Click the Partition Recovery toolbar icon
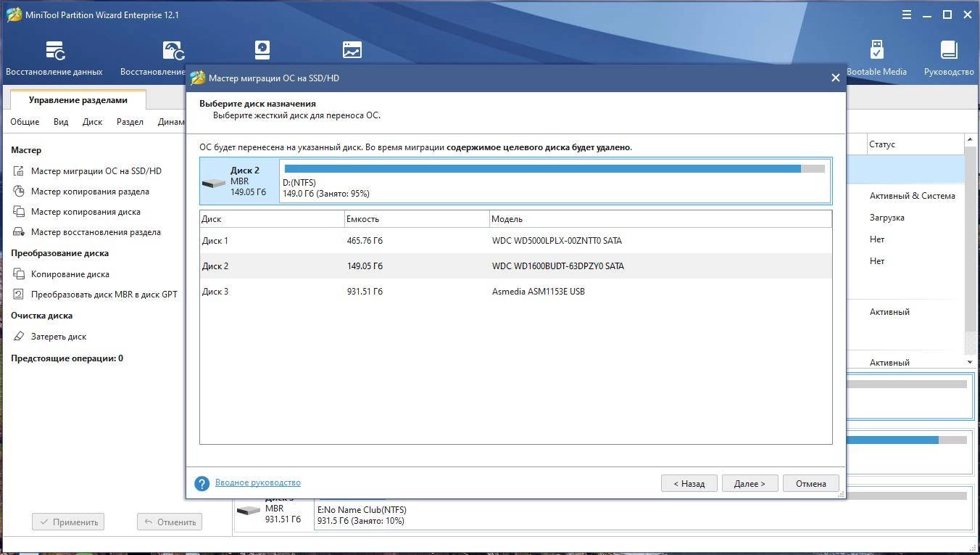980x555 pixels. (173, 50)
